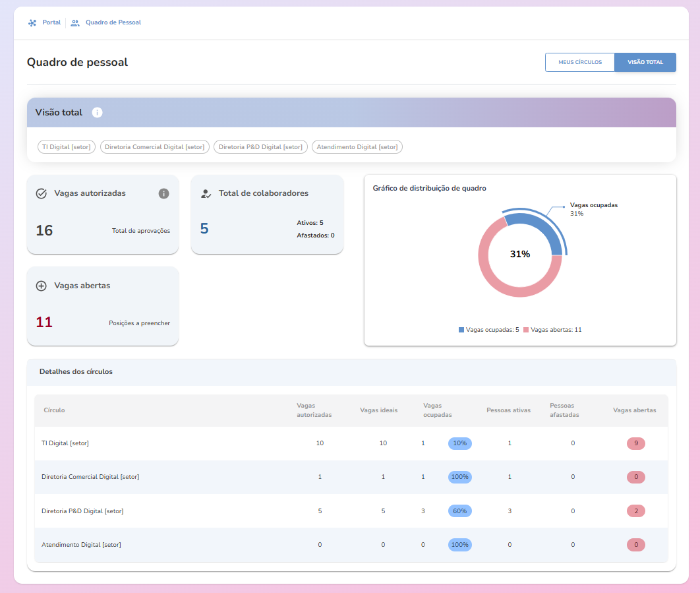
Task: Click the 60% badge in Diretoria P&D row
Action: tap(459, 511)
